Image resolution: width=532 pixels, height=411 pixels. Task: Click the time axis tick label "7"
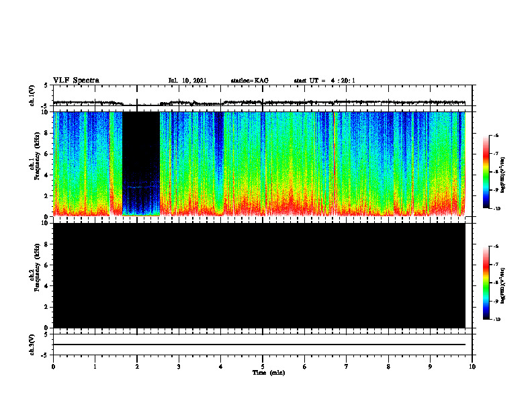tap(347, 367)
